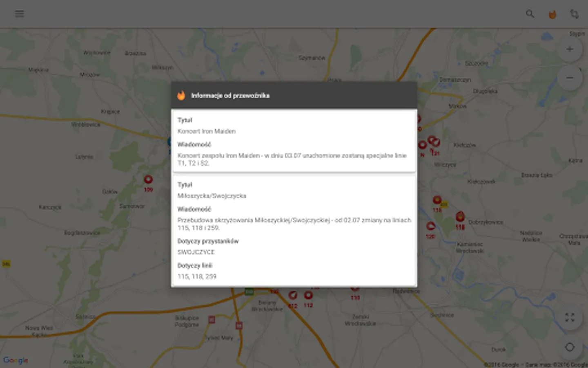Image resolution: width=588 pixels, height=368 pixels.
Task: Click the 'Dotyczy linii' label
Action: tap(195, 265)
